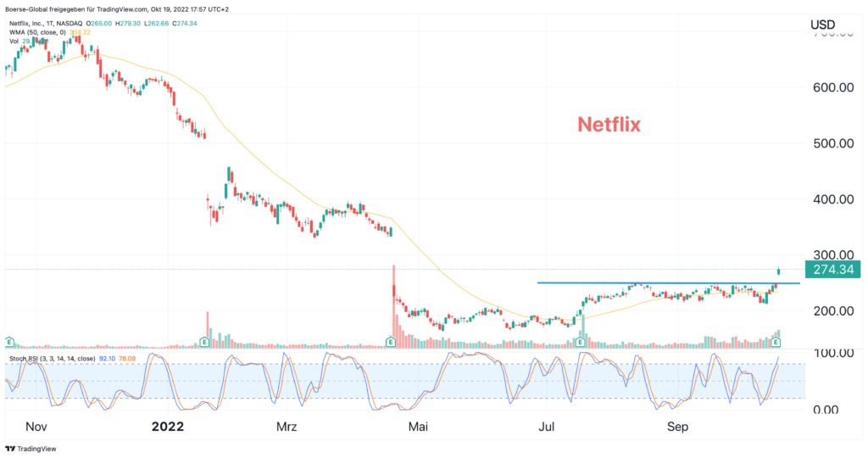
Task: Click the close value C274.34 in legend
Action: click(x=185, y=23)
